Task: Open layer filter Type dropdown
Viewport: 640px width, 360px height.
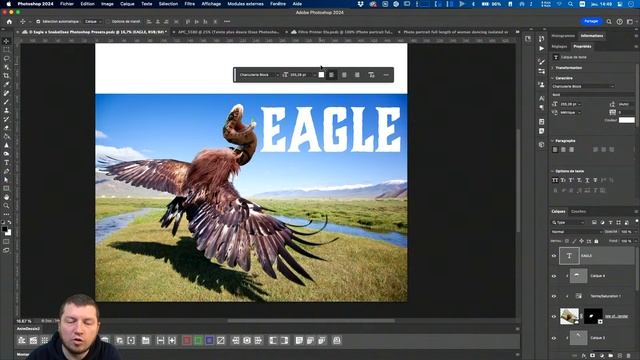Action: tap(568, 222)
